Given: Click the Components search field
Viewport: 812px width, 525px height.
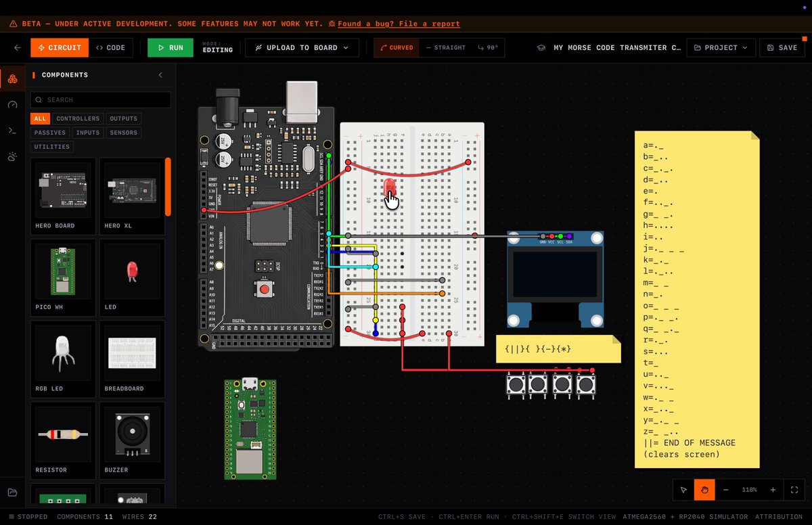Looking at the screenshot, I should (101, 100).
